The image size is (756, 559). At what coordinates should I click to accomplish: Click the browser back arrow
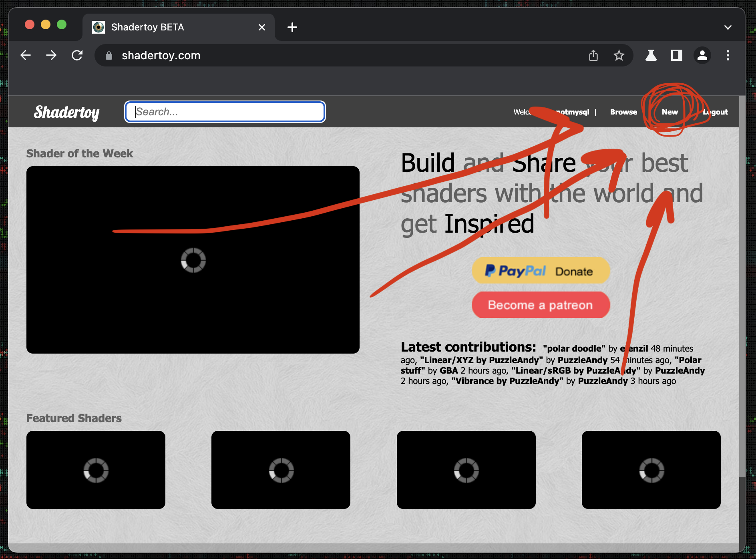tap(26, 55)
